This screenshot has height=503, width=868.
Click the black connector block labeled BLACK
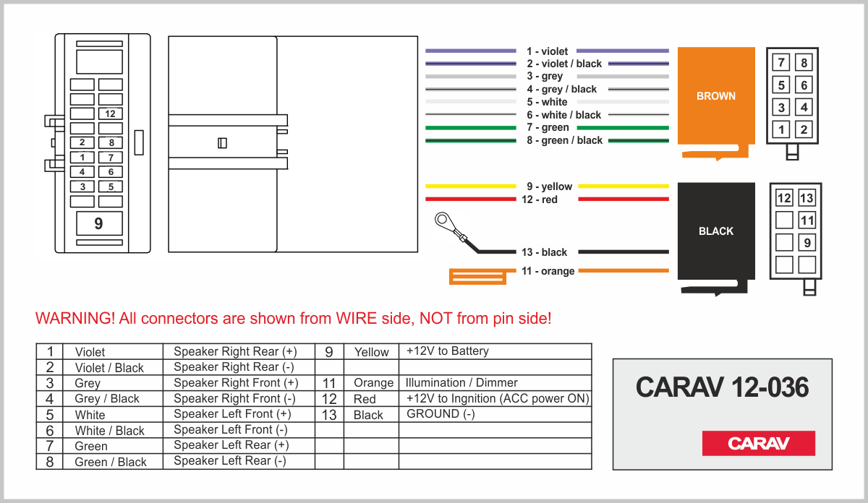(715, 231)
